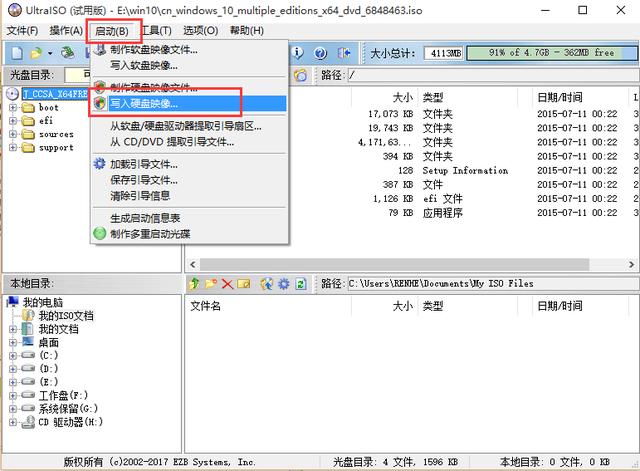Select 系统保留(G:) drive in local tree
The image size is (640, 471).
68,409
